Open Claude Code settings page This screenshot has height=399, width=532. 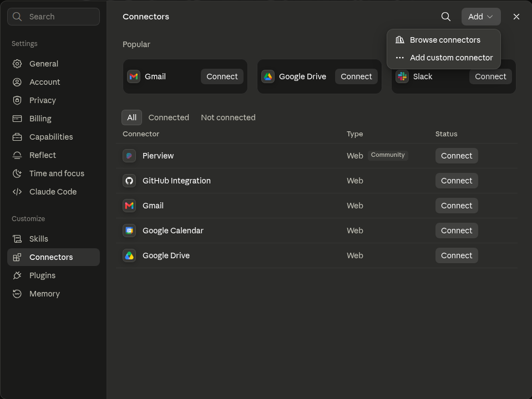click(x=53, y=192)
